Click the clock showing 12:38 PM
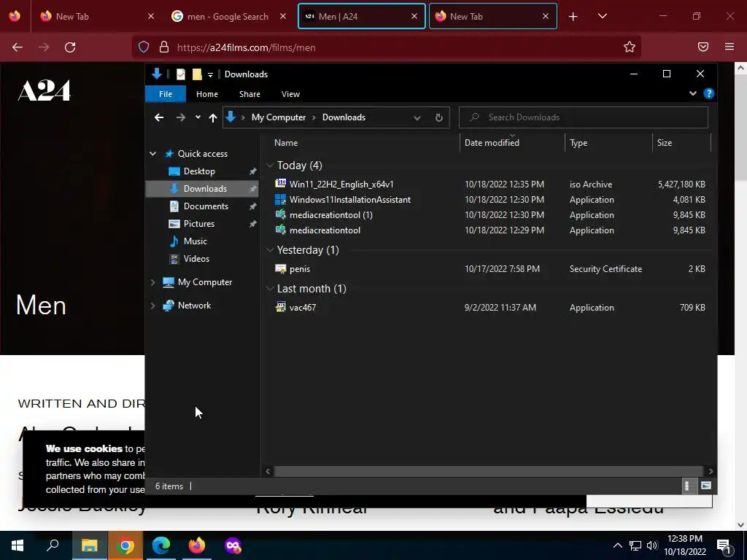 pos(684,539)
